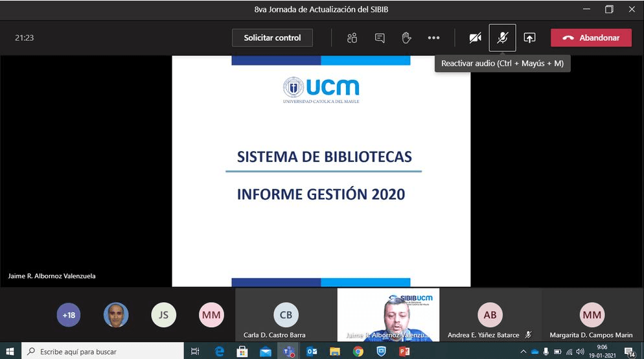Open Google Chrome from the taskbar
This screenshot has height=359, width=644.
pos(358,351)
